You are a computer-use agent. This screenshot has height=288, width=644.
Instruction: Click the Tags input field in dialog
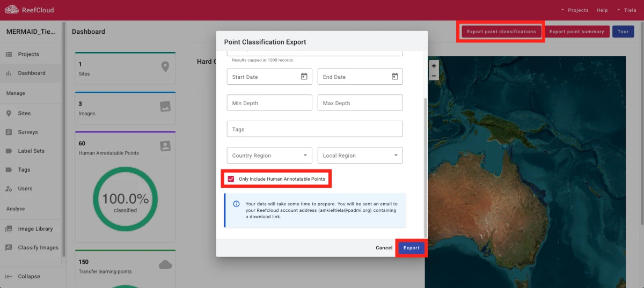(x=315, y=129)
